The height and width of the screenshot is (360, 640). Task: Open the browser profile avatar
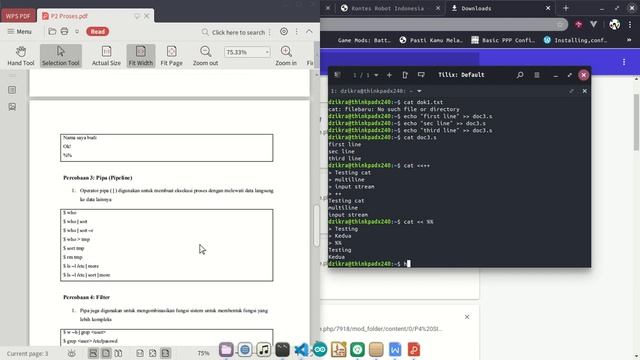pyautogui.click(x=614, y=24)
